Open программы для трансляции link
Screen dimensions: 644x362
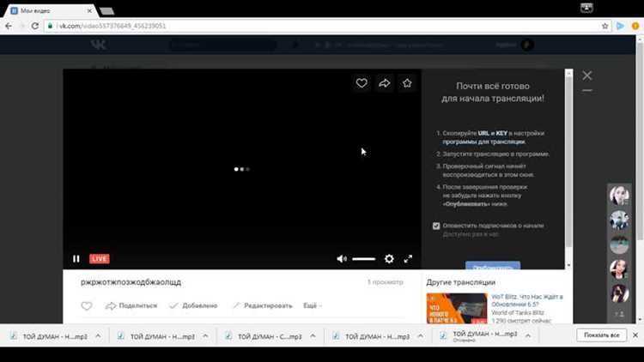click(483, 142)
